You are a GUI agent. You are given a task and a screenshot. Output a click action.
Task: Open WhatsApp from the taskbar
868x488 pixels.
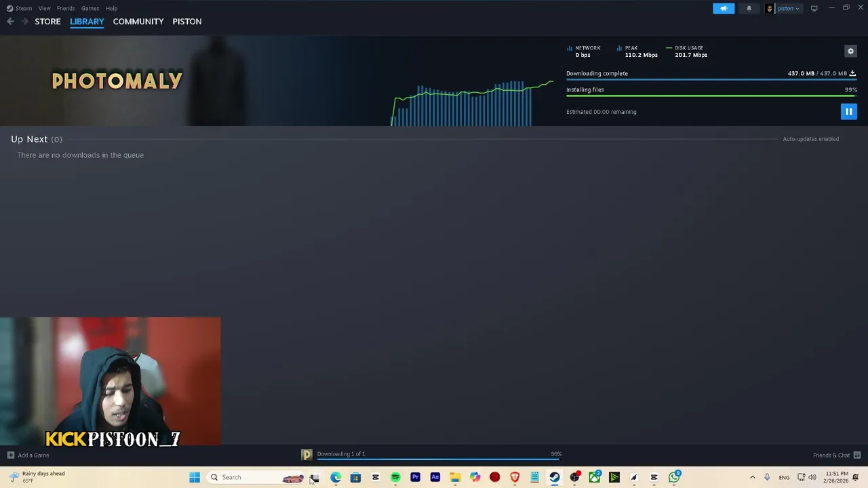[x=674, y=477]
